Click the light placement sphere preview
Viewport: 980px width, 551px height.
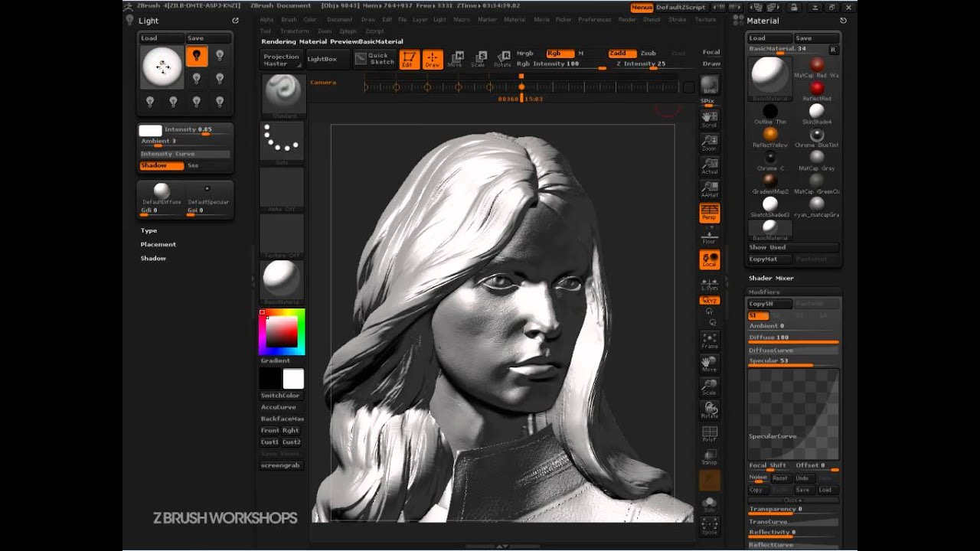[162, 67]
